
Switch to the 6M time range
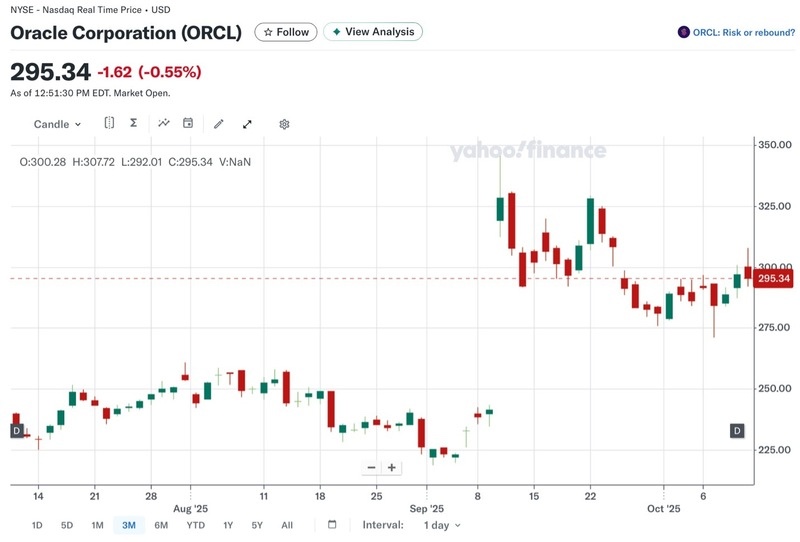coord(161,525)
